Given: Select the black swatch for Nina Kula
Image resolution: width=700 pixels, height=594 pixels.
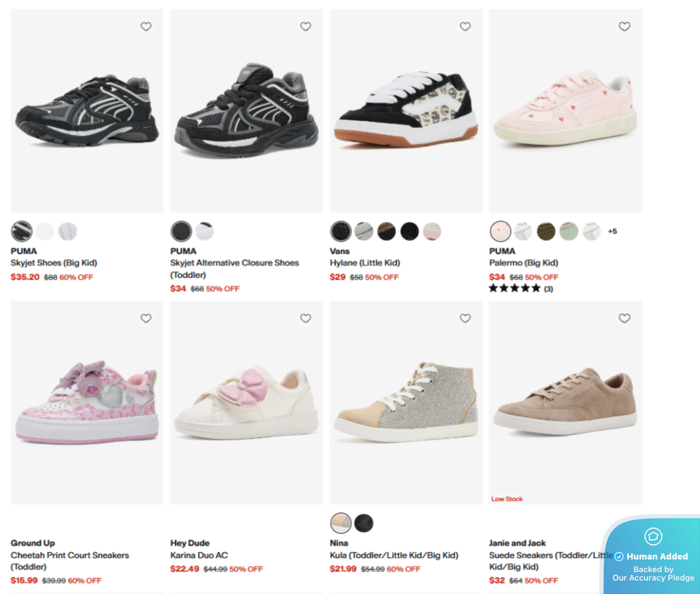Looking at the screenshot, I should [364, 523].
